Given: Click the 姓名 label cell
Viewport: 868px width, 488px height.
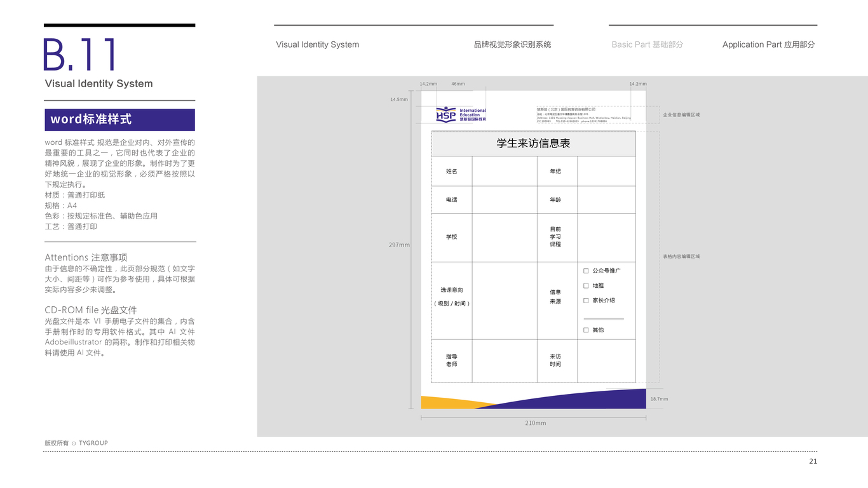Looking at the screenshot, I should coord(452,171).
